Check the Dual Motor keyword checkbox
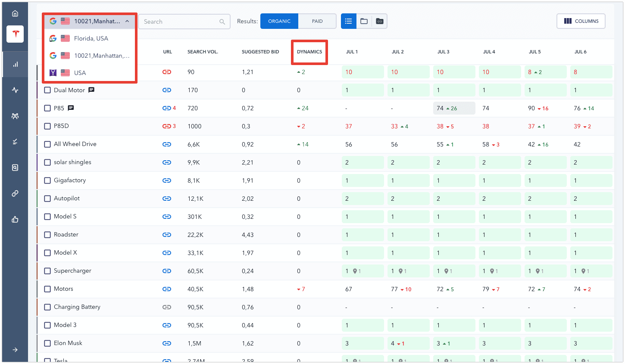 click(47, 90)
